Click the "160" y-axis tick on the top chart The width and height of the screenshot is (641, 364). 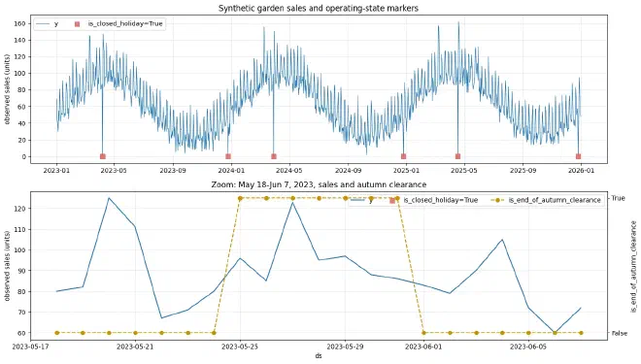(x=20, y=23)
